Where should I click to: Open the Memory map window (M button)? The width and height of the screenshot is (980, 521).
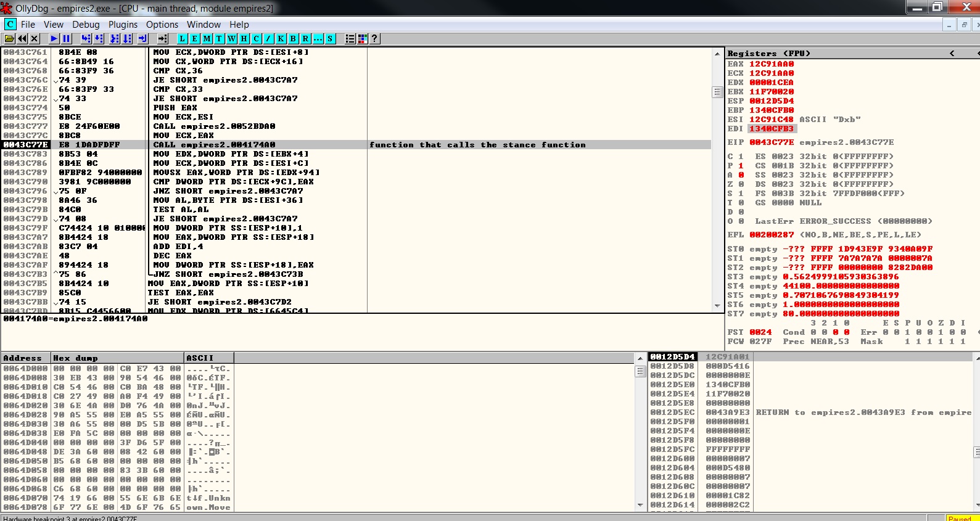(207, 39)
